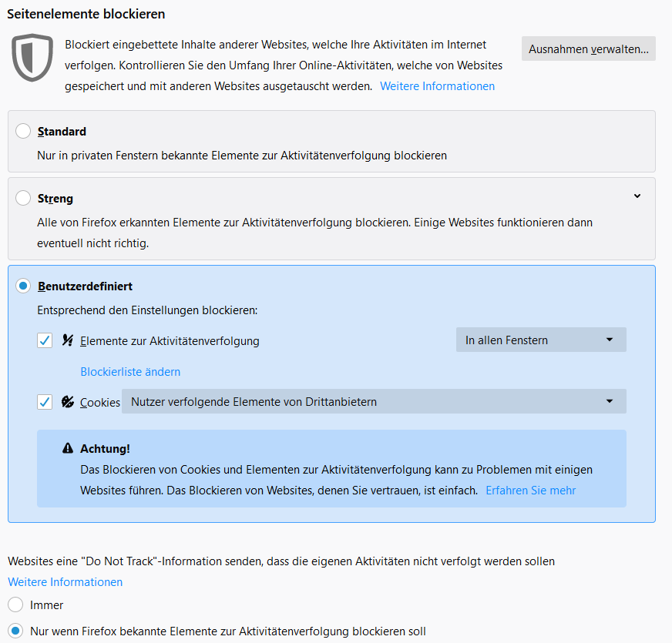Click the Seitenelemente blockieren heading
The image size is (672, 643).
tap(86, 14)
